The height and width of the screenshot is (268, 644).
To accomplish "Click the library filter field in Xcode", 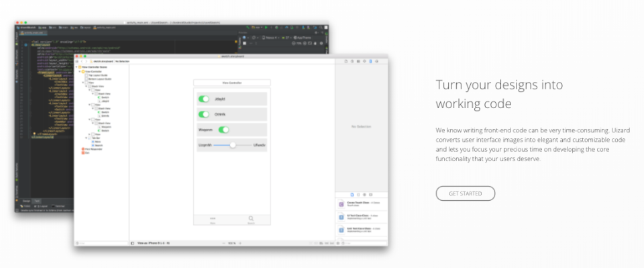I will [364, 243].
